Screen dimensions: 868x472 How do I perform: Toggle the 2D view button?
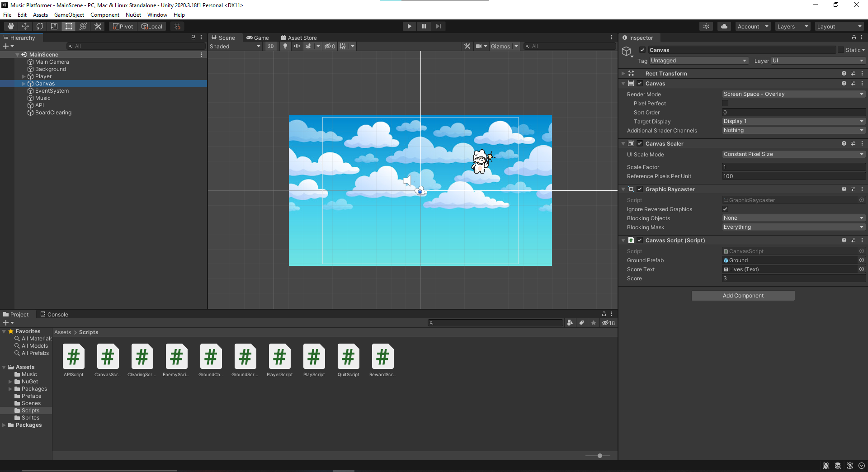[x=270, y=46]
